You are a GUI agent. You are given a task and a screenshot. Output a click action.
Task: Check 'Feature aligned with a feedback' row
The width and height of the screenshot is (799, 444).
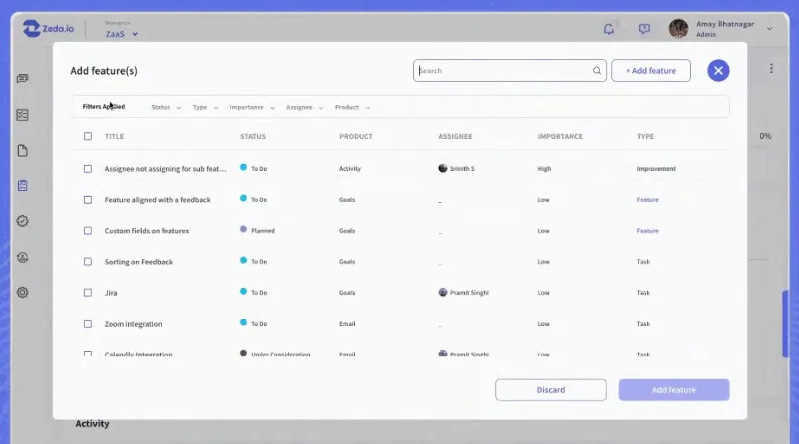(88, 200)
